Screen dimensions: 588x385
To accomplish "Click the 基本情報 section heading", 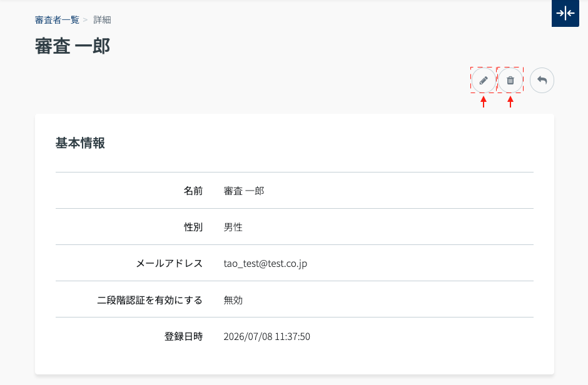I will [x=80, y=143].
